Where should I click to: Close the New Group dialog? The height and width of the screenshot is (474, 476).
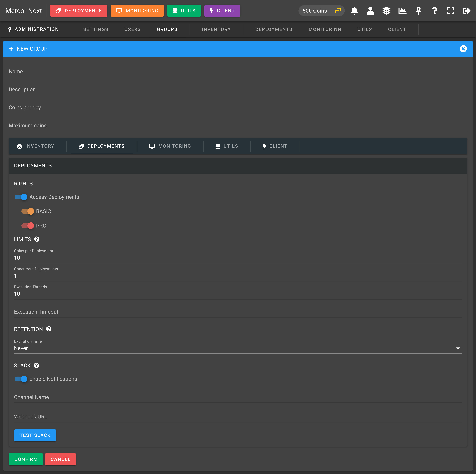coord(463,49)
